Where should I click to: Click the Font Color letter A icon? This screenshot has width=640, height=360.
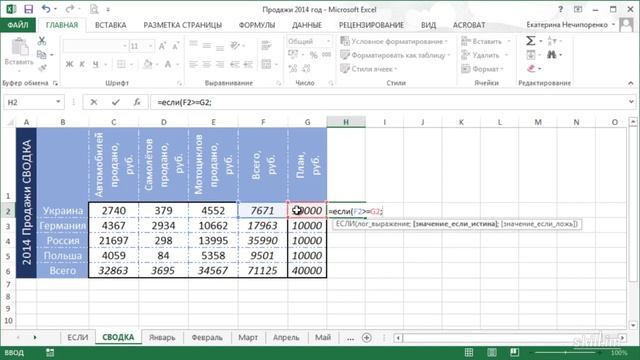[x=168, y=64]
